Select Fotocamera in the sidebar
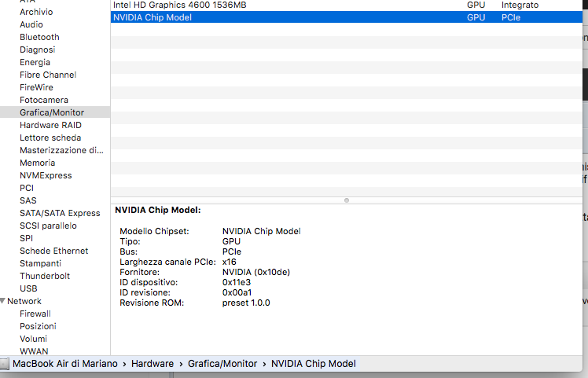 coord(44,100)
